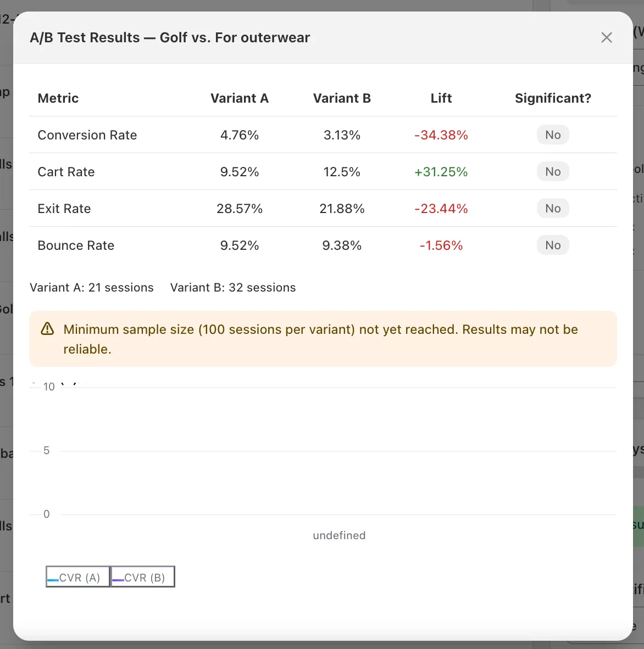Screen dimensions: 644x649
Task: Click the Cart Rate lift value +31.25%
Action: click(x=441, y=171)
